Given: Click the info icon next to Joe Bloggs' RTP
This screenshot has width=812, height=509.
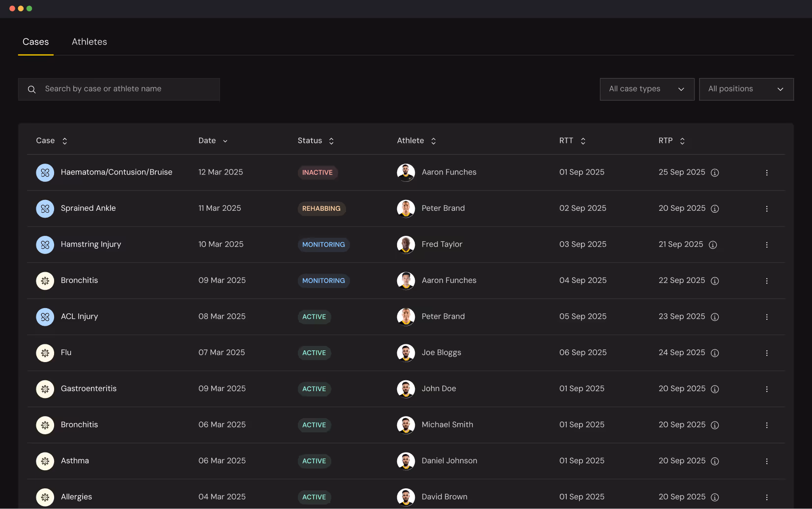Looking at the screenshot, I should pos(715,353).
